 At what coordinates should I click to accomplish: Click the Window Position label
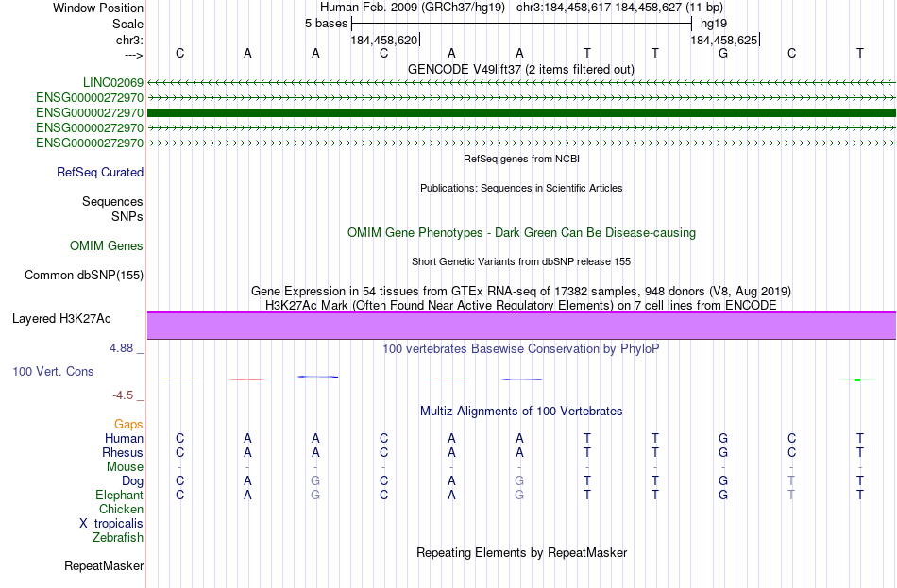coord(98,8)
